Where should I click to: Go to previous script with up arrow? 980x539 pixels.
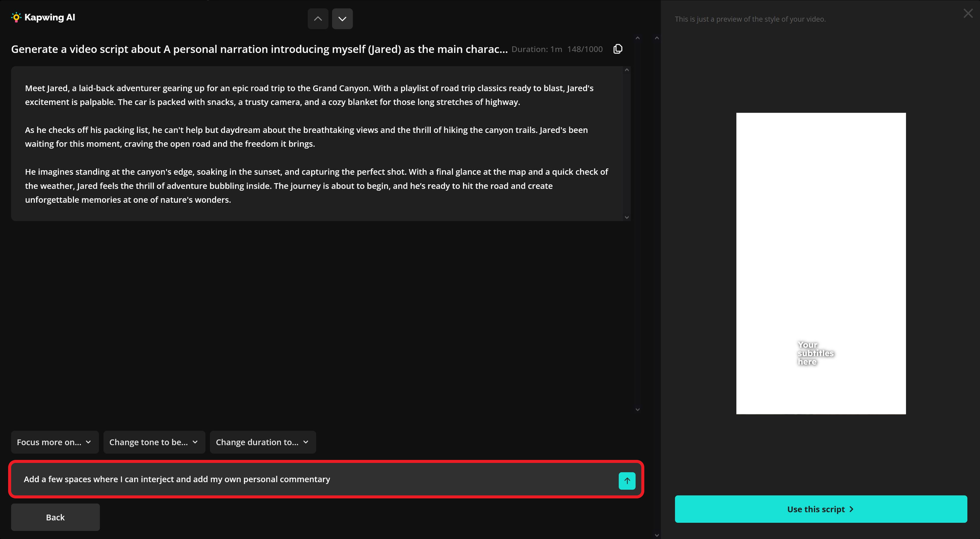[x=318, y=19]
